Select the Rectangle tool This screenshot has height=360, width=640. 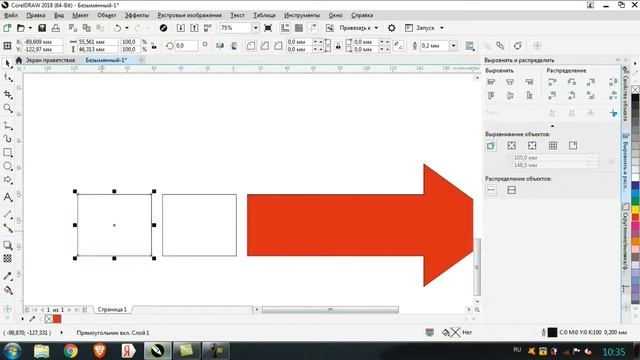coord(7,153)
